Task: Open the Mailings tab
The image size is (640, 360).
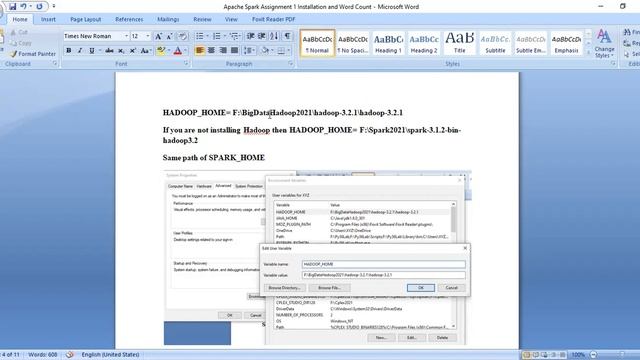Action: 168,19
